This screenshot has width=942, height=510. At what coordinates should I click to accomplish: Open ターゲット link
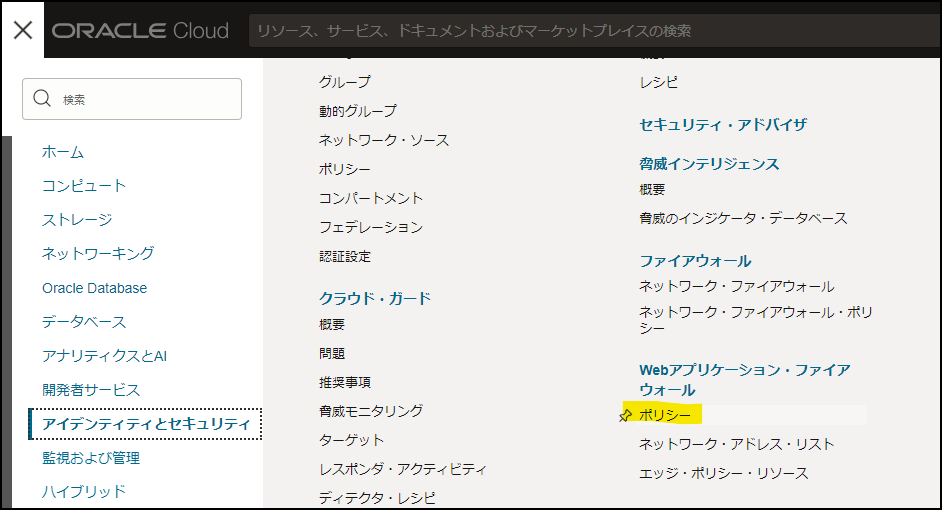click(351, 440)
